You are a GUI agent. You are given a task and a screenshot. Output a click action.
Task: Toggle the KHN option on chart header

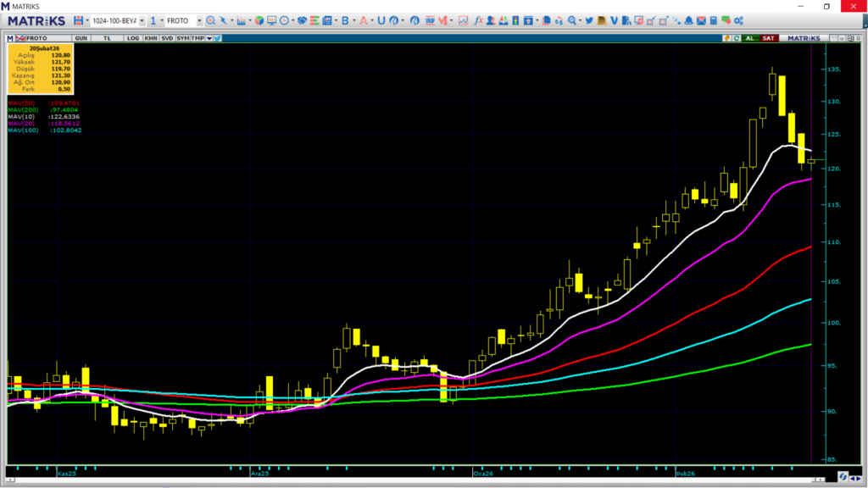(x=150, y=38)
